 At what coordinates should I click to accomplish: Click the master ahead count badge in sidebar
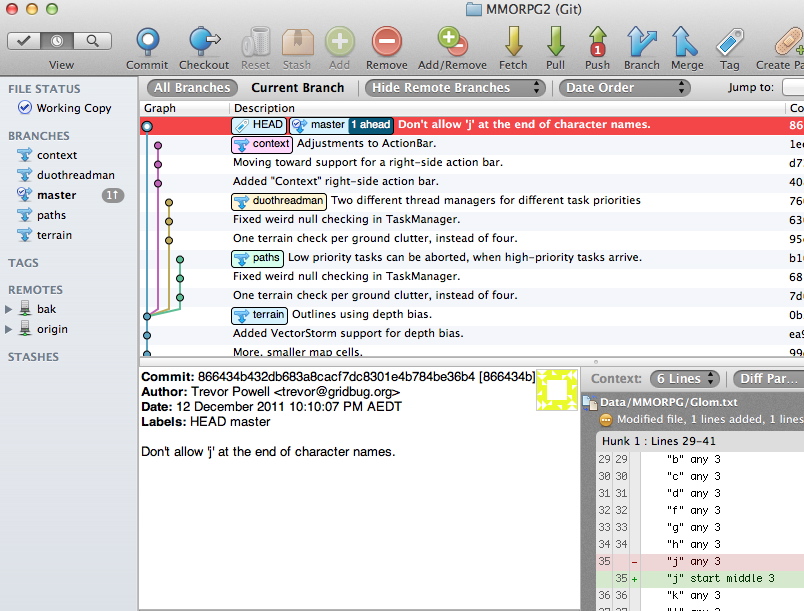pyautogui.click(x=113, y=195)
